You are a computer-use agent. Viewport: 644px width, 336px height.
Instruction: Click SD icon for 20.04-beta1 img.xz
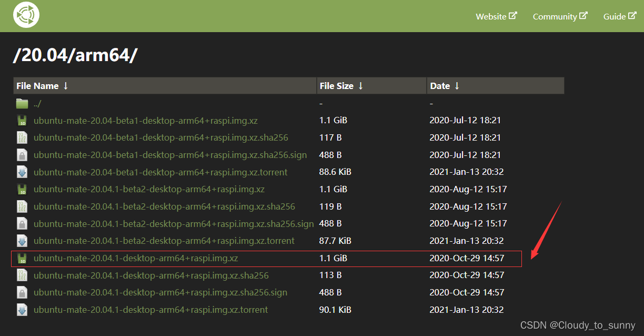coord(22,121)
